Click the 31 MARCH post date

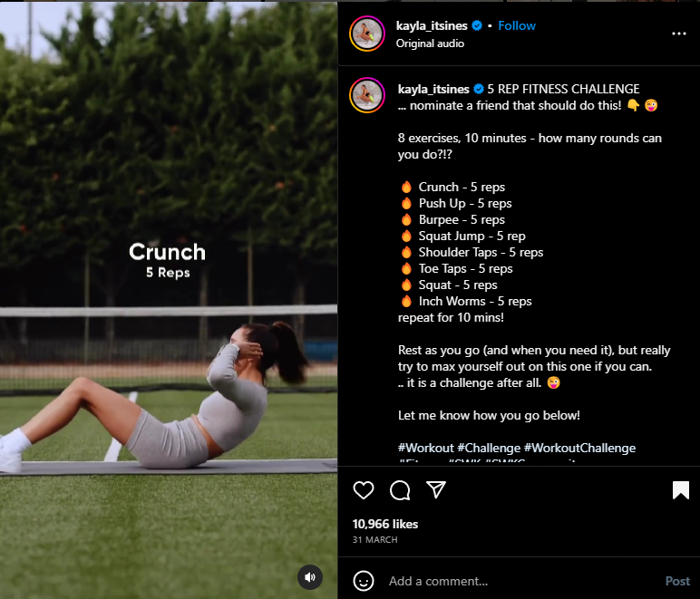[375, 540]
